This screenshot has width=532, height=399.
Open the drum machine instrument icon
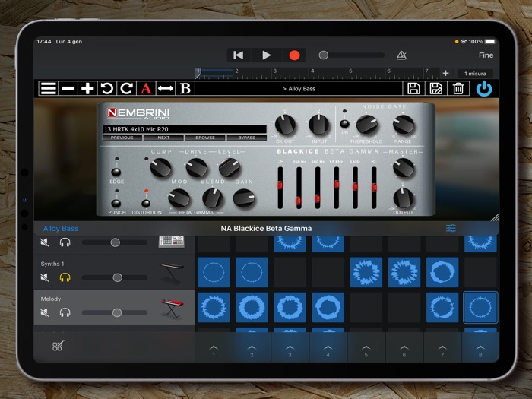171,242
